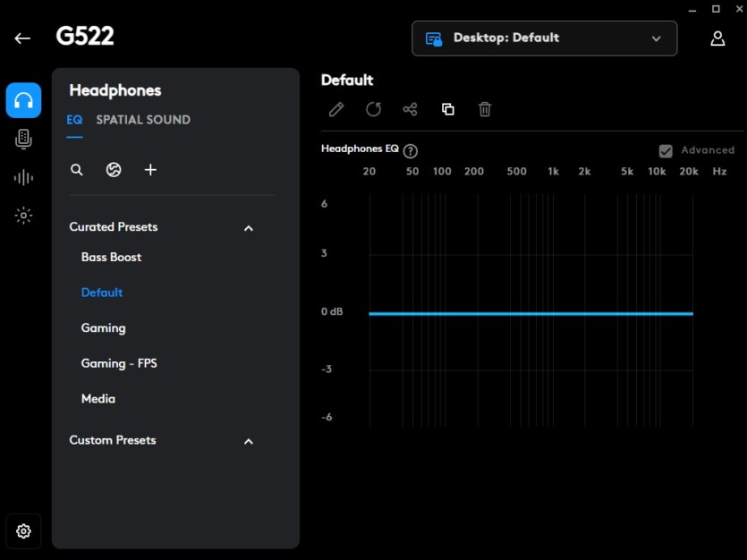
Task: Add a new preset with plus
Action: coord(150,170)
